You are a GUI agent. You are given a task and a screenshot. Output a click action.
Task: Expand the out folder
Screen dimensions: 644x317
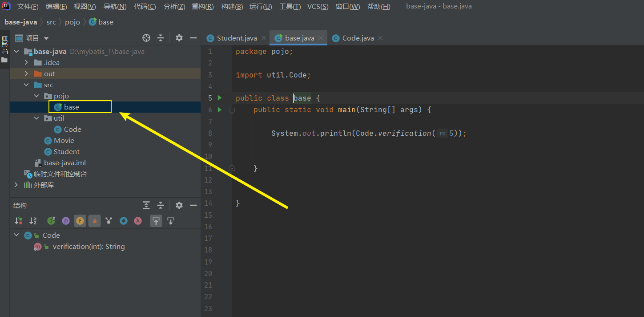click(26, 73)
